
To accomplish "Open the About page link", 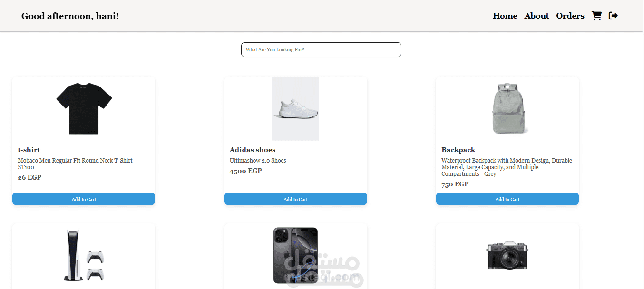I will 537,16.
